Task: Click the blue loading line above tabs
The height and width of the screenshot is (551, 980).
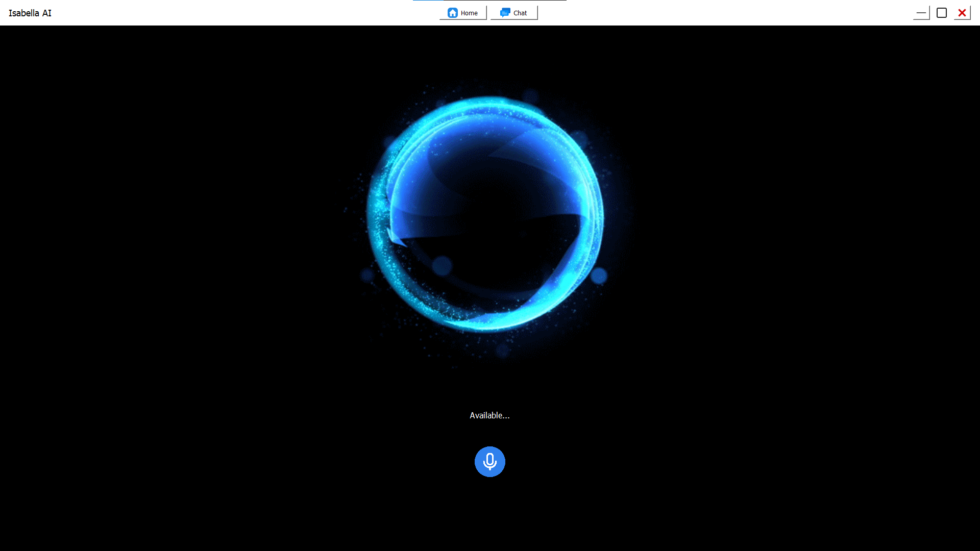Action: pyautogui.click(x=429, y=1)
